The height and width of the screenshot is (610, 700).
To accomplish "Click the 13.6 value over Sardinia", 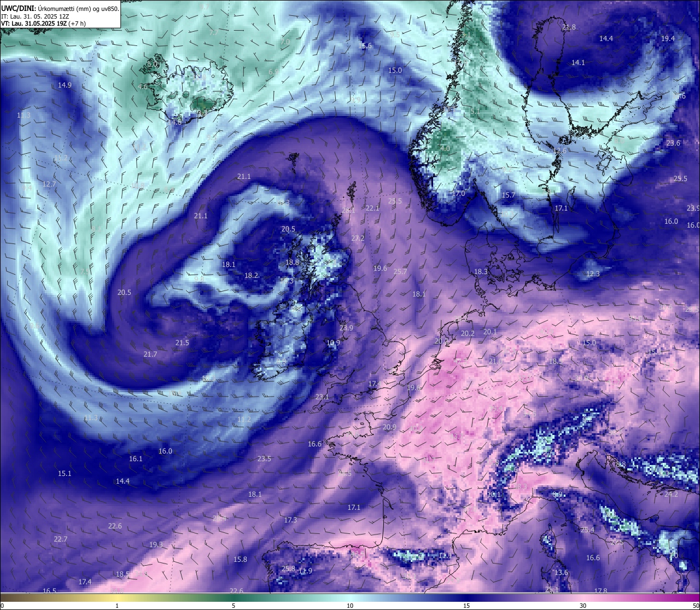I will click(561, 573).
